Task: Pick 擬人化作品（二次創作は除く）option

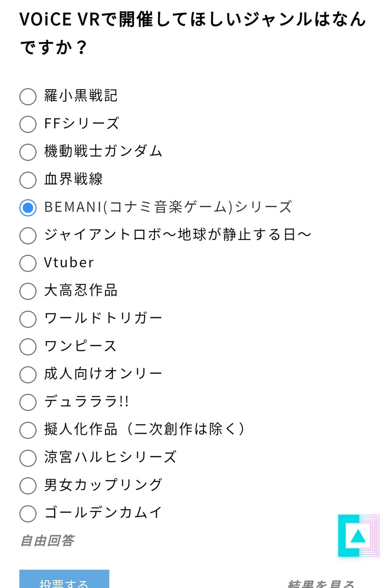Action: pos(28,430)
